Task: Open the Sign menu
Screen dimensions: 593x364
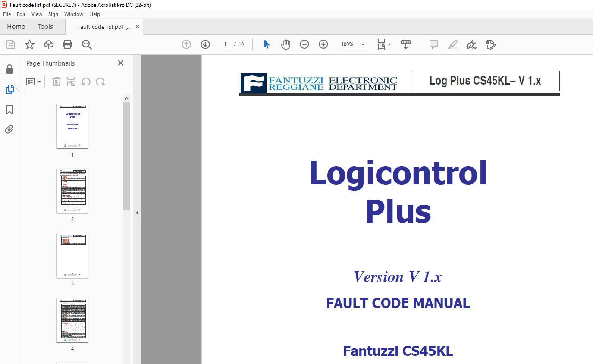Action: pos(53,14)
